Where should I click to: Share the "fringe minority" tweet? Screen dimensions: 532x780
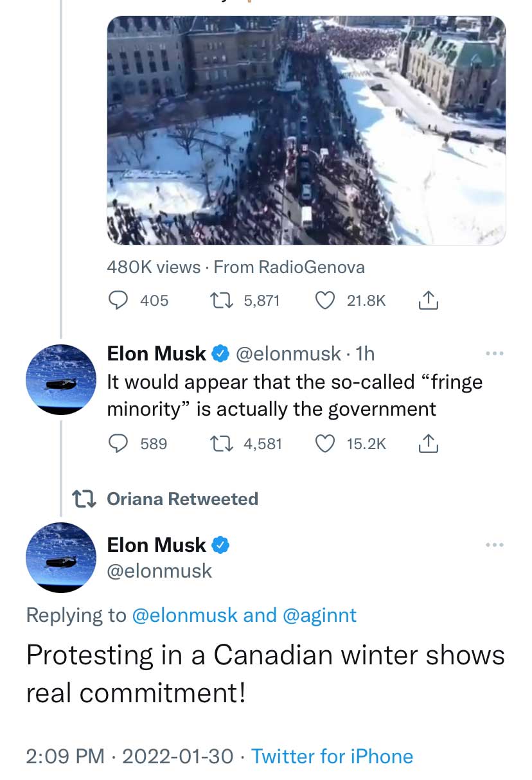click(x=428, y=443)
